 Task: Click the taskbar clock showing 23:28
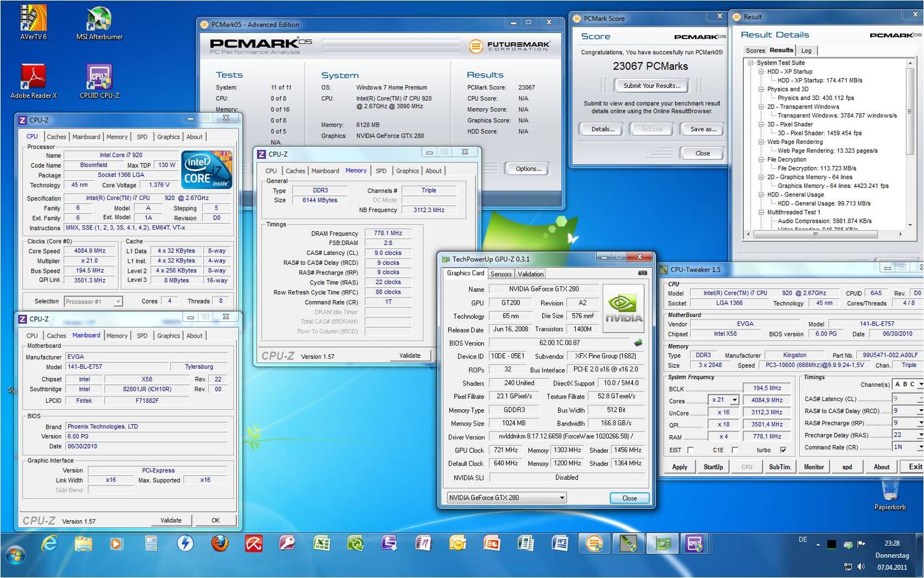[892, 543]
